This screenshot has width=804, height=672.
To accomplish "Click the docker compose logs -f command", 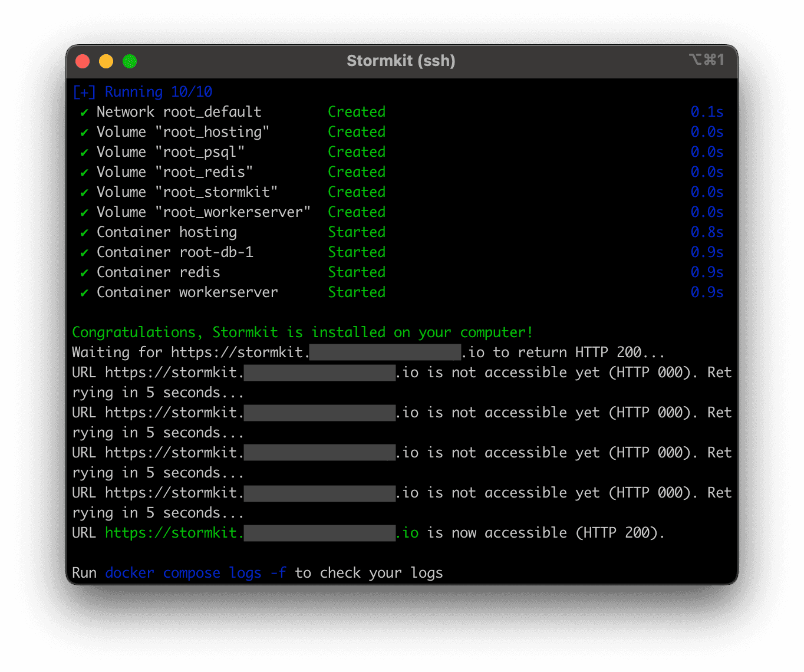I will 196,573.
